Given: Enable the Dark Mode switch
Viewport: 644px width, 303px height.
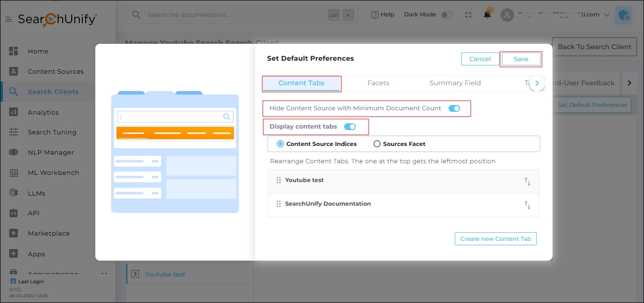Looking at the screenshot, I should (x=447, y=15).
